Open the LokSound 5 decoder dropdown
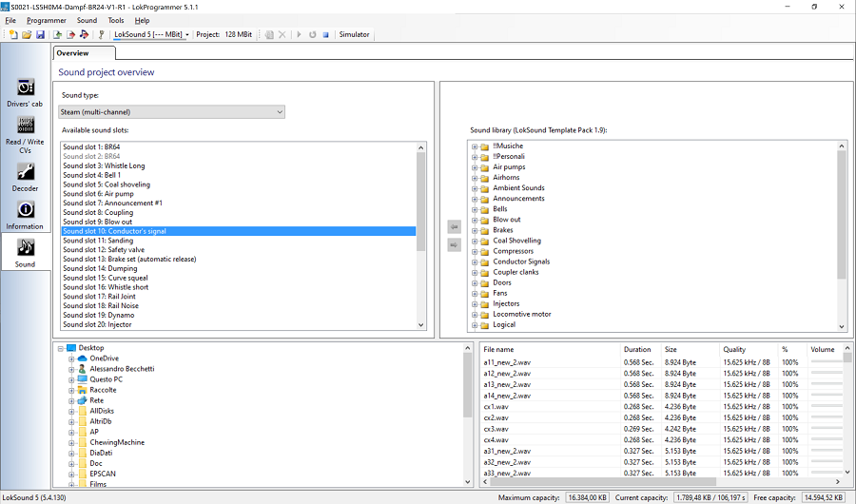This screenshot has height=504, width=856. (151, 35)
